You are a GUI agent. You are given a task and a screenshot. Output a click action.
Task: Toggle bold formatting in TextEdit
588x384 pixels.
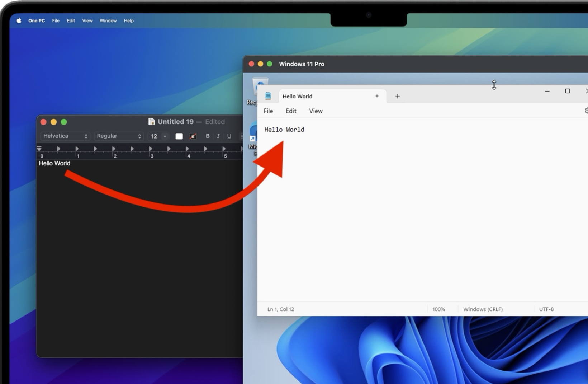click(208, 136)
